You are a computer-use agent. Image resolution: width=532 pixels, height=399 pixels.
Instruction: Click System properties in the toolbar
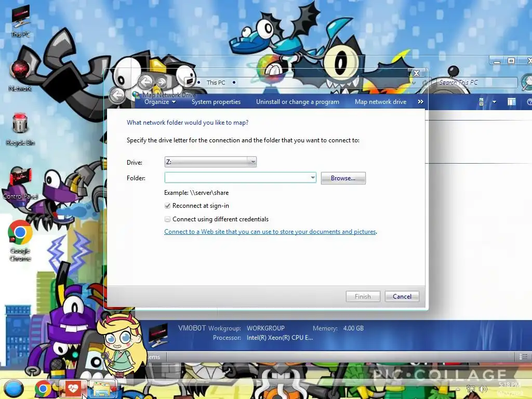tap(216, 102)
